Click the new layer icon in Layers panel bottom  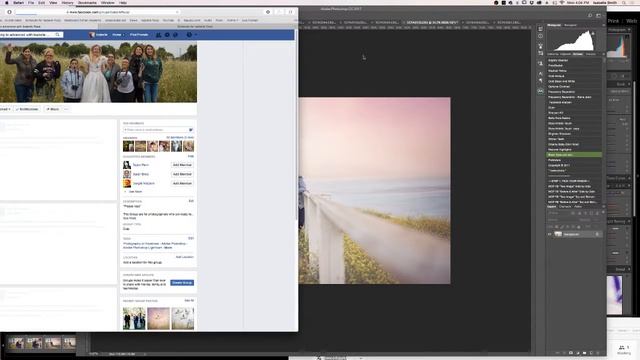click(x=591, y=353)
